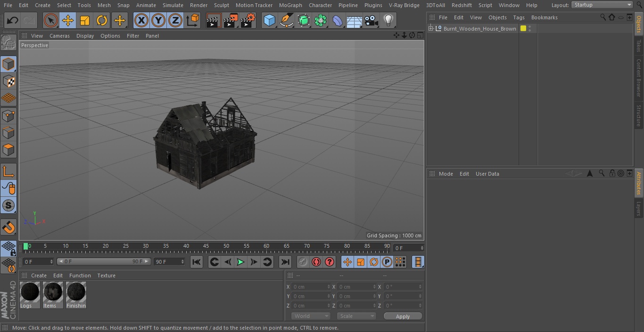Screen dimensions: 644x332
Task: Add a Cube primitive object
Action: coord(269,20)
